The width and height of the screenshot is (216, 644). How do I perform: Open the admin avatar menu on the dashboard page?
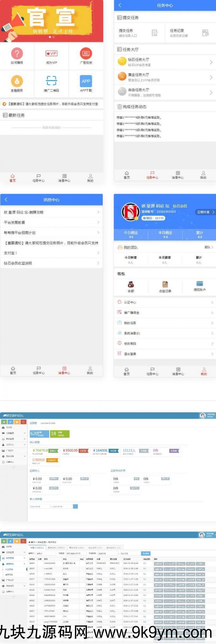coord(207,416)
